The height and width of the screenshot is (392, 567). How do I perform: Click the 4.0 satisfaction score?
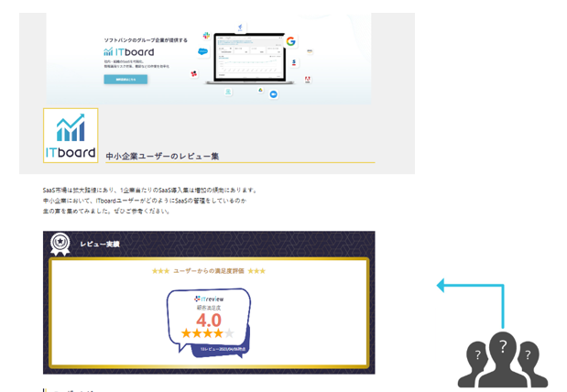(x=209, y=321)
